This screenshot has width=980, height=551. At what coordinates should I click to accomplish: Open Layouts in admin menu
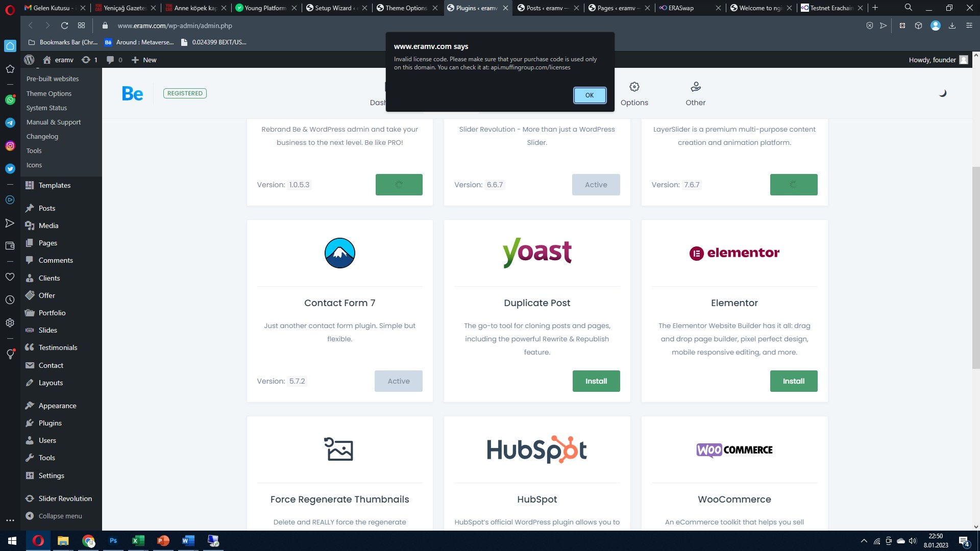(51, 383)
